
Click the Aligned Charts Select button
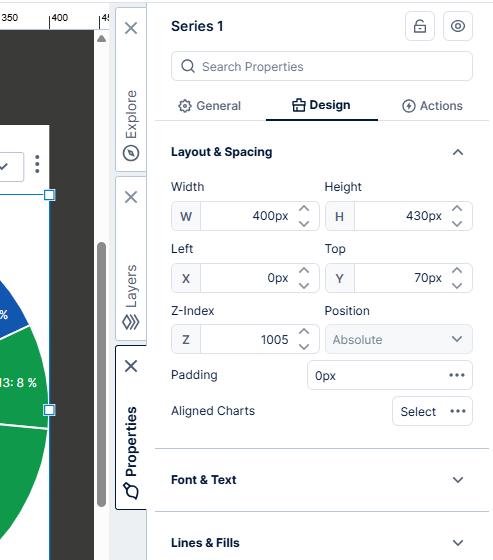(418, 411)
